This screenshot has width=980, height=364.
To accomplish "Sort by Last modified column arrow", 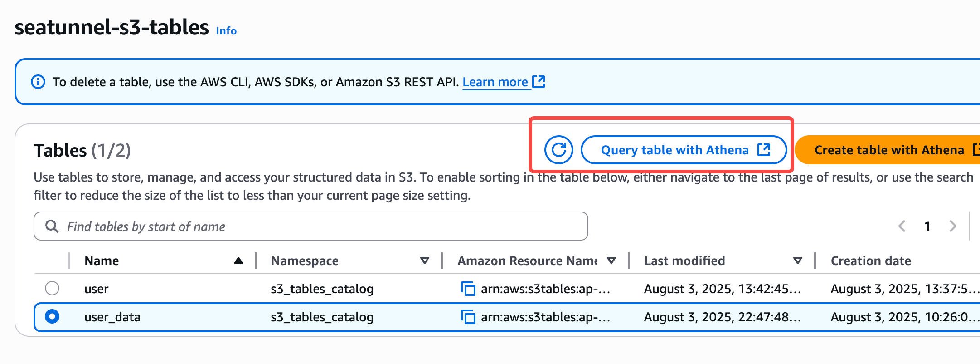I will (798, 261).
